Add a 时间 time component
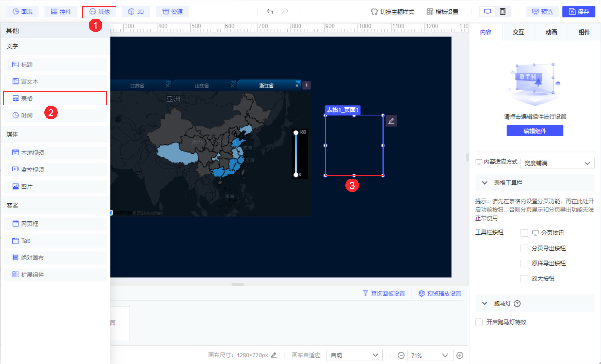Viewport: 601px width, 364px height. pos(55,115)
